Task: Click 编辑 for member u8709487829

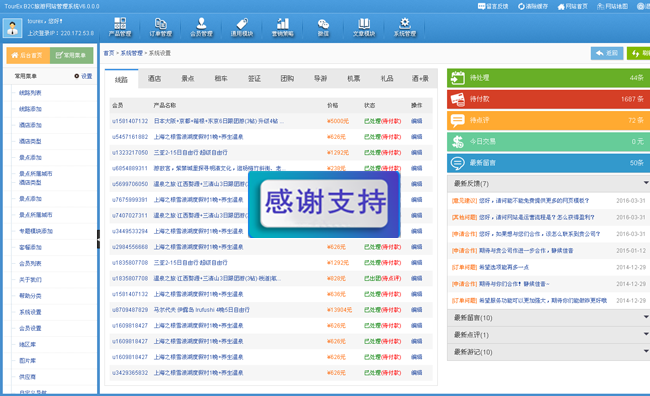Action: (x=417, y=310)
